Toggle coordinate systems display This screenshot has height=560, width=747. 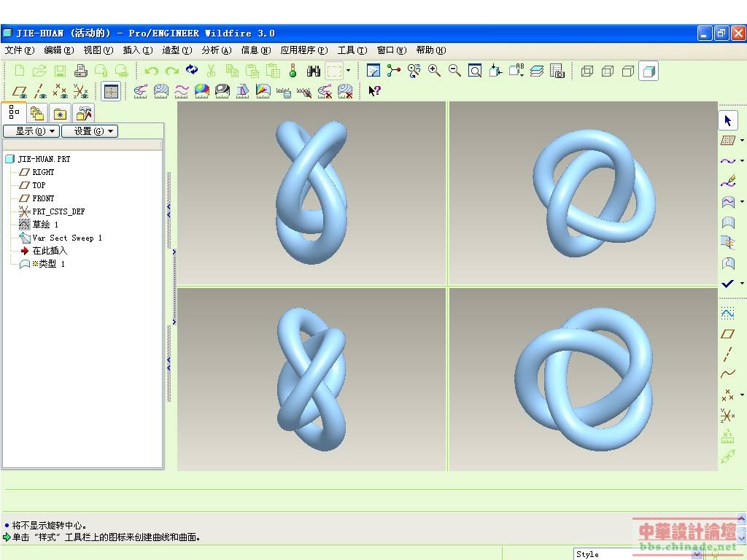tap(81, 91)
